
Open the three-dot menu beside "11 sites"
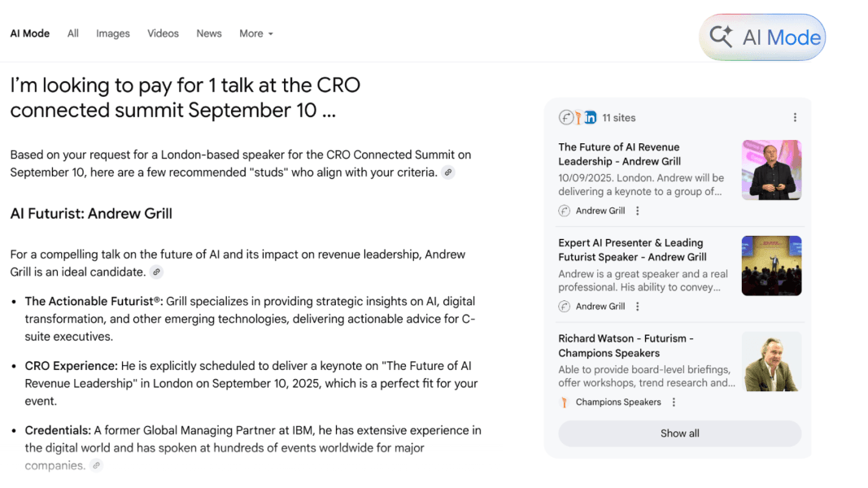(x=795, y=118)
